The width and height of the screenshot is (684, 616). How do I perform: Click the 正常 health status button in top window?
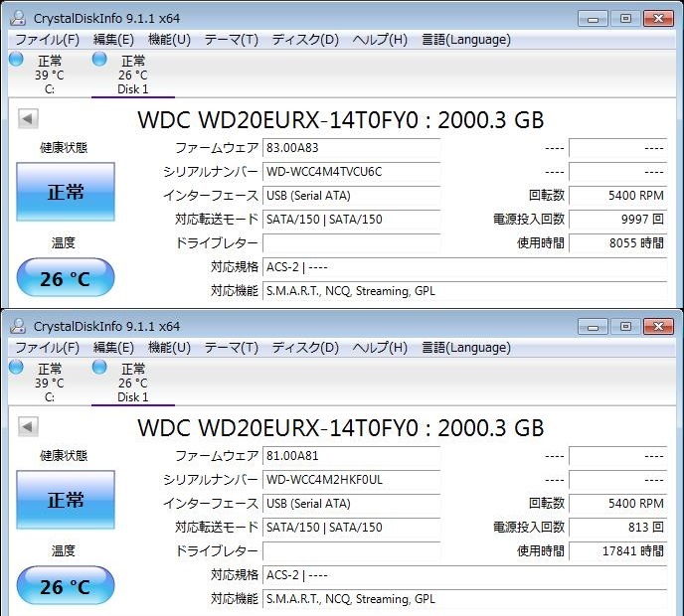pyautogui.click(x=66, y=192)
